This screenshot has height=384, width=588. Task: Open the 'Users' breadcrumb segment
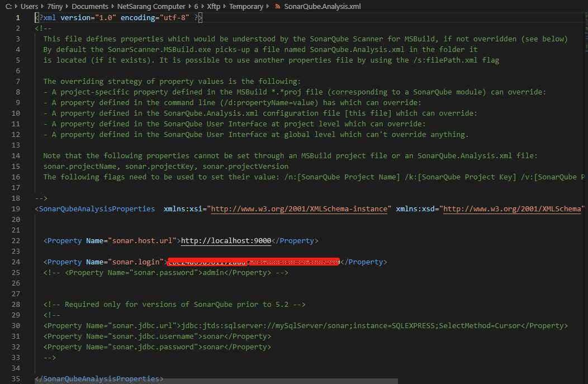(x=29, y=6)
